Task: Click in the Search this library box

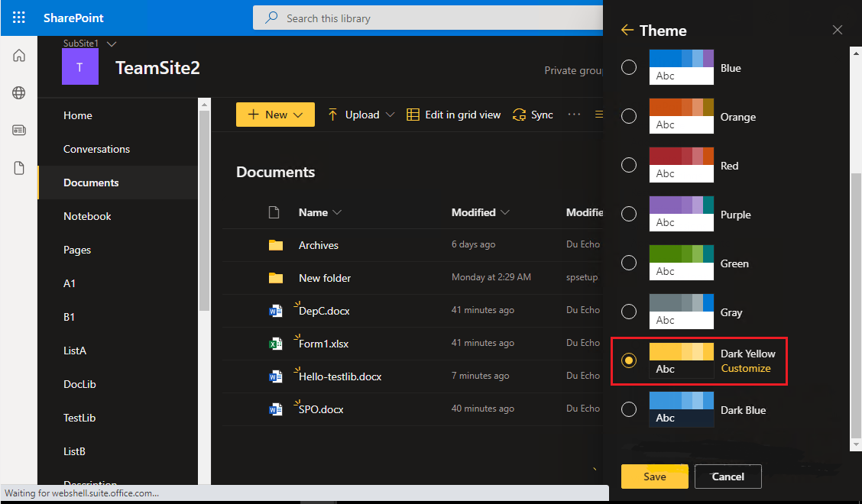Action: coord(428,18)
